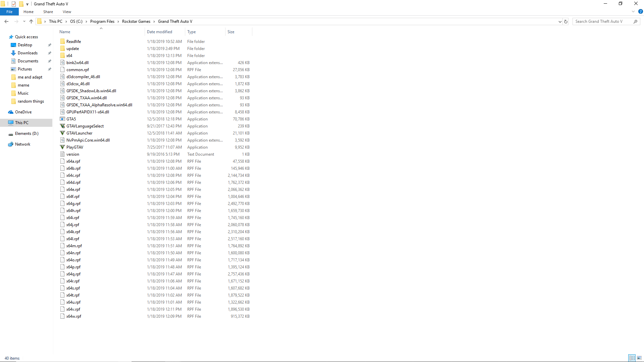The width and height of the screenshot is (644, 362).
Task: Unpin Pictures from Quick access
Action: (x=49, y=69)
